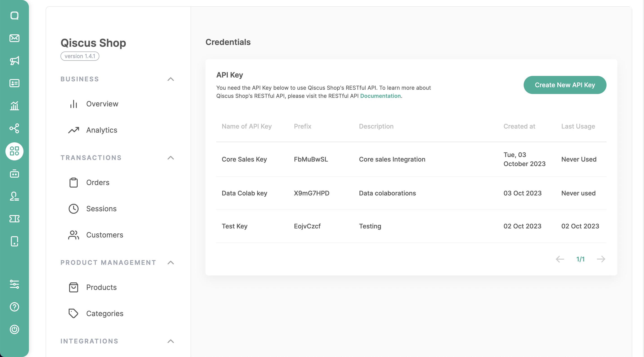Open the chatbot robot icon
The width and height of the screenshot is (644, 357).
click(x=14, y=174)
